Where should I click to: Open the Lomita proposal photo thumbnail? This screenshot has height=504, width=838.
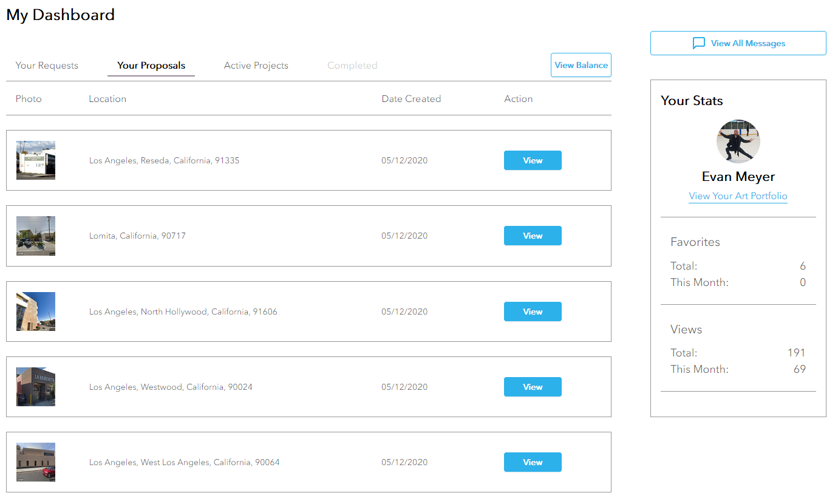tap(36, 236)
